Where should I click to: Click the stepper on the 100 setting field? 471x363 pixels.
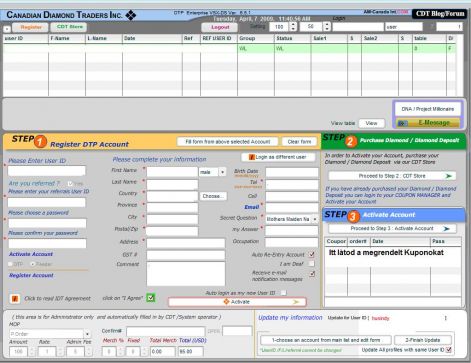coord(293,27)
